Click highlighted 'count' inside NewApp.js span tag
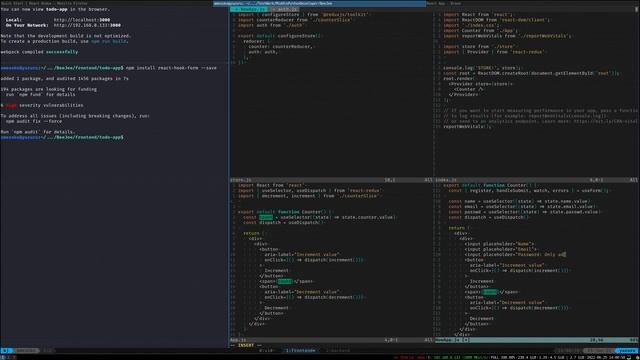The image size is (640, 360). [490, 292]
